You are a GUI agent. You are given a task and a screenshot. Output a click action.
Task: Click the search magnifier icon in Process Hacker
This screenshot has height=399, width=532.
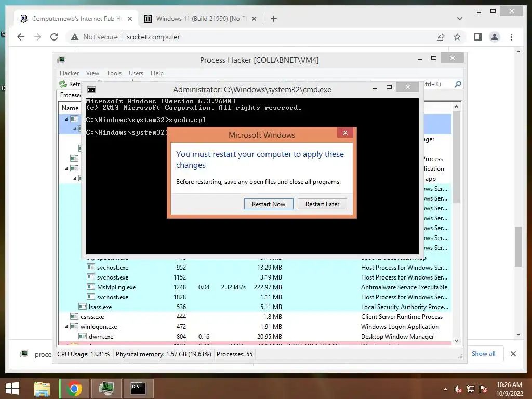point(458,84)
